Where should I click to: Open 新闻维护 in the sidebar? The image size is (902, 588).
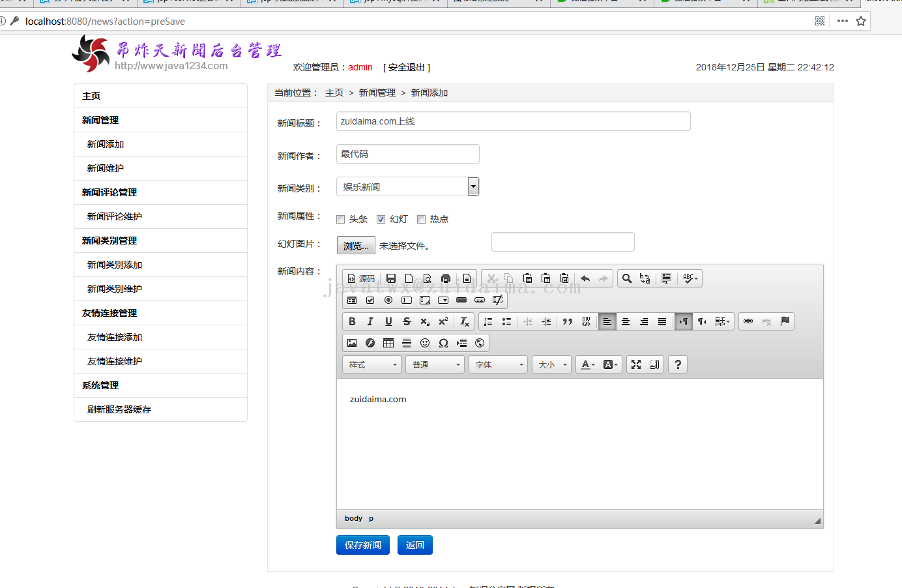coord(106,168)
